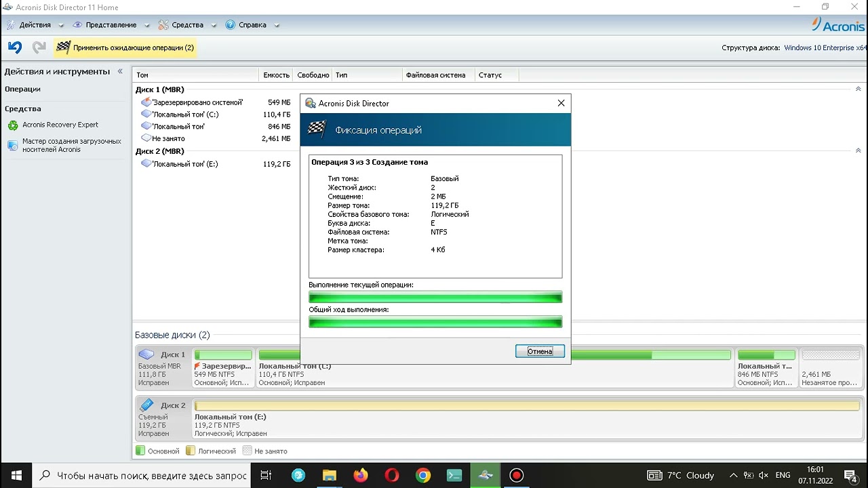The width and height of the screenshot is (868, 488).
Task: Collapse the Диск 1 (MBR) group
Action: (858, 89)
